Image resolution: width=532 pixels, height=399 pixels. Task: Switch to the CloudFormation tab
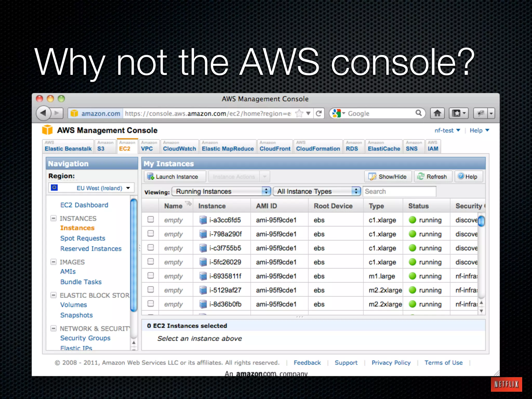(318, 147)
